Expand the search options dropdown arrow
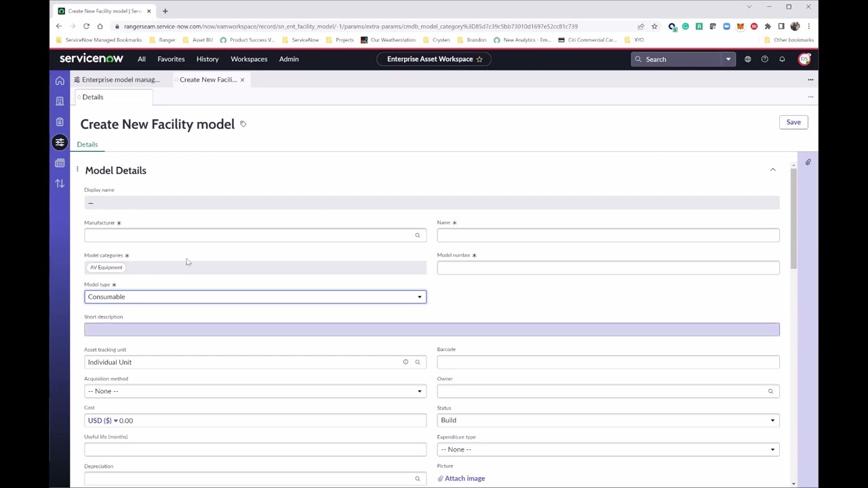868x488 pixels. point(728,59)
